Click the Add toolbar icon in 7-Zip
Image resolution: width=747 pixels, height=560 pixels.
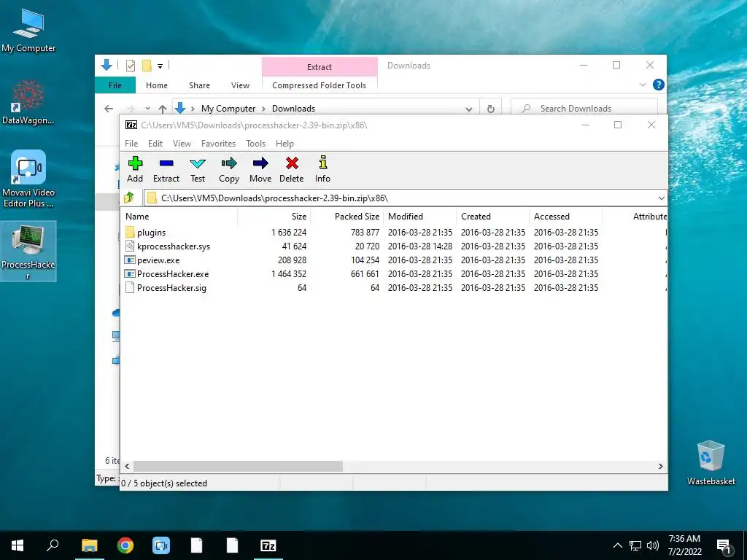pos(135,163)
